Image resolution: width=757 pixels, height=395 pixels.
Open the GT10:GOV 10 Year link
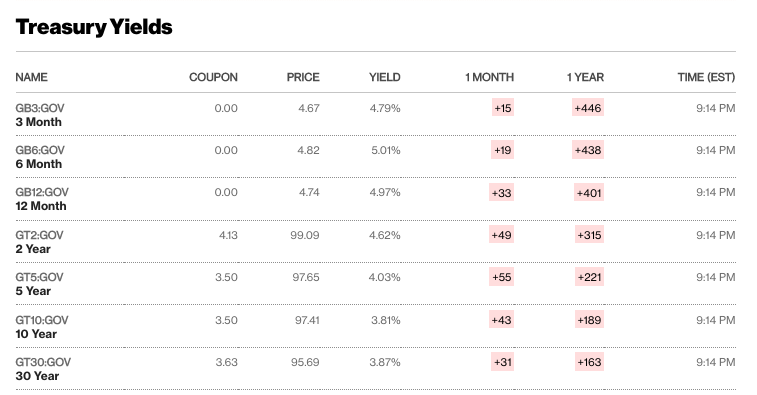click(x=42, y=327)
